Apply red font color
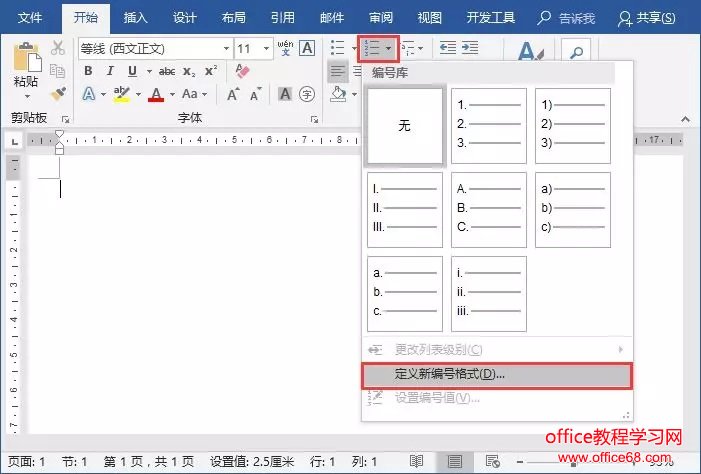Image resolution: width=701 pixels, height=474 pixels. [x=156, y=94]
